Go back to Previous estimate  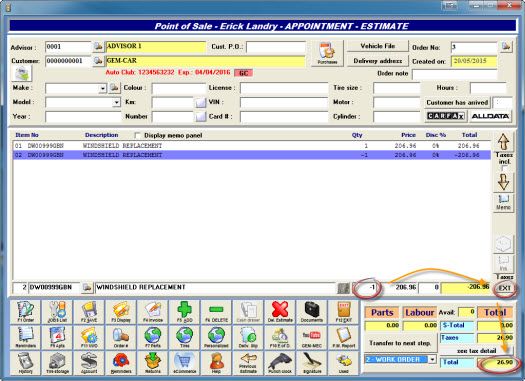[248, 363]
